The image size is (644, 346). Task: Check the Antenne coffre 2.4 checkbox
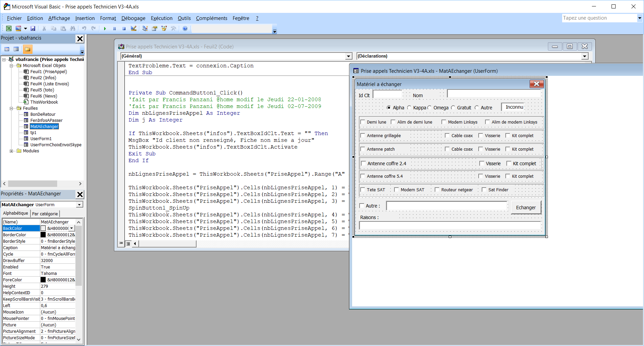pos(363,164)
